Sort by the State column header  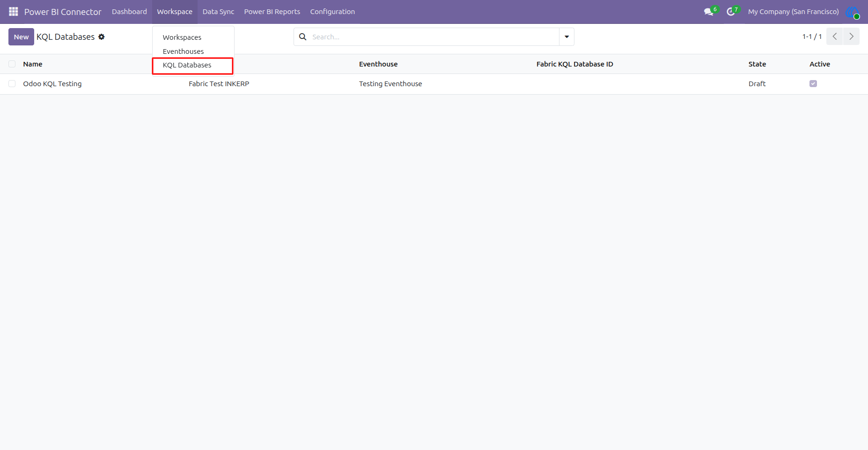[x=757, y=64]
